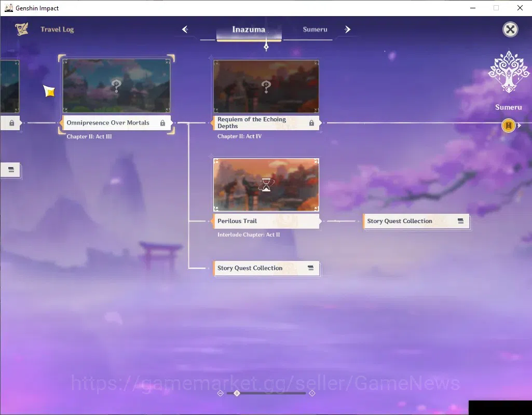Open Omnipresence Over Mortals thumbnail
532x415 pixels.
click(116, 86)
